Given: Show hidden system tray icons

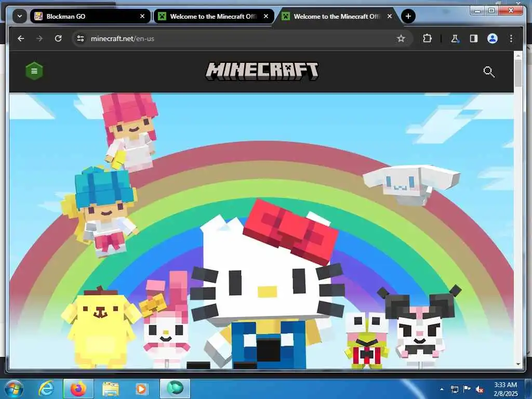Looking at the screenshot, I should point(442,389).
